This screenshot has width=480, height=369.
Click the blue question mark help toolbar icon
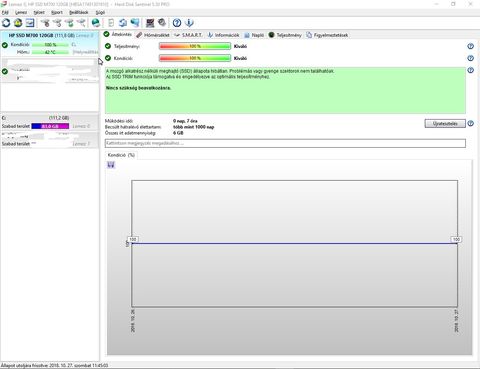tap(177, 23)
